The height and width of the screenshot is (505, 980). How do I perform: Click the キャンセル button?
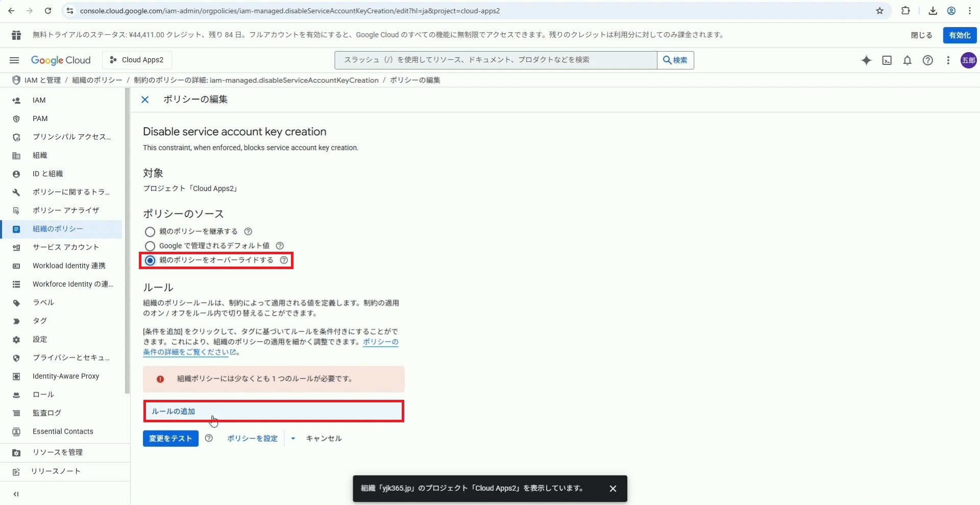(324, 439)
